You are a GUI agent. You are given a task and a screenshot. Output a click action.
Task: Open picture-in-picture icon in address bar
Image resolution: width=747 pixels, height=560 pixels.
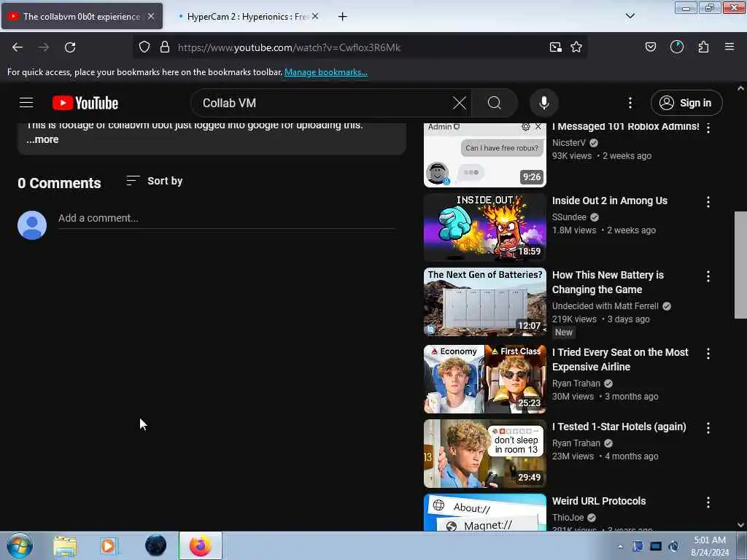coord(555,47)
